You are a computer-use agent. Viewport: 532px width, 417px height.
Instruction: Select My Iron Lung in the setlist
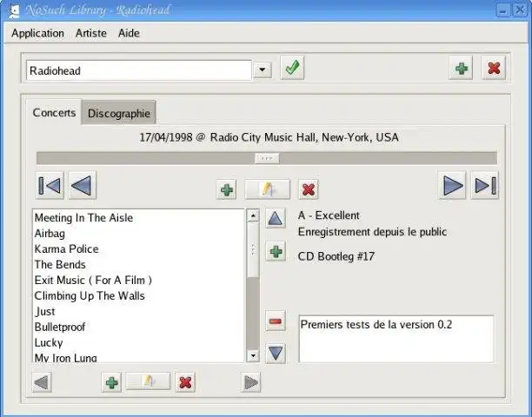[138, 357]
